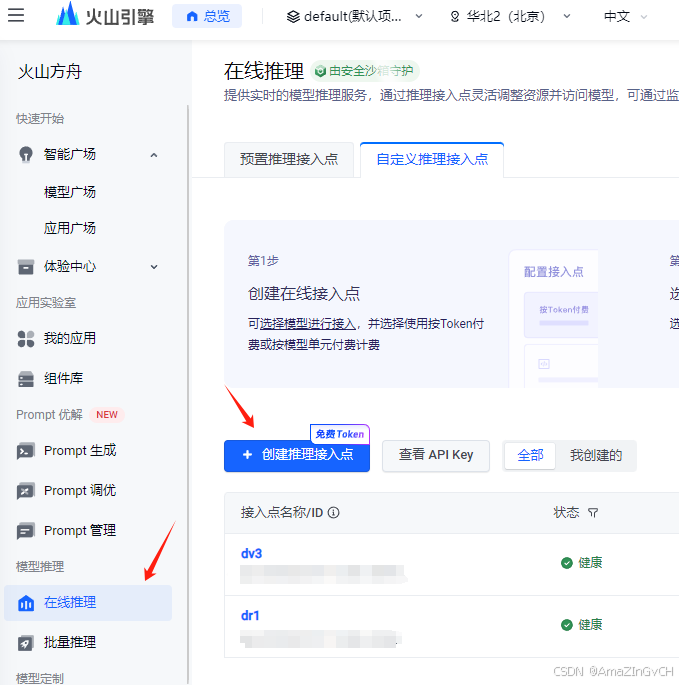Click the 体验中心 box icon
The image size is (679, 685).
(26, 266)
